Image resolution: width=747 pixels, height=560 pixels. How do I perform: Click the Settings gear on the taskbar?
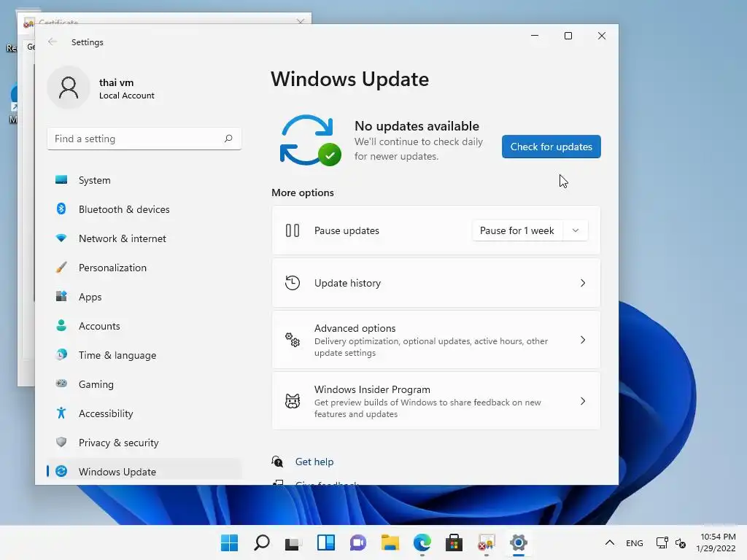click(519, 542)
